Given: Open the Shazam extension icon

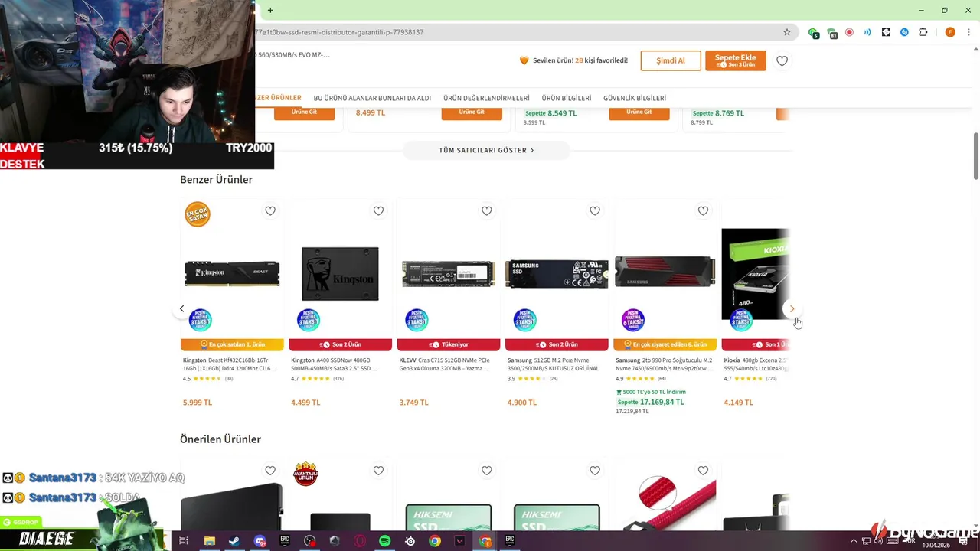Looking at the screenshot, I should [x=904, y=32].
